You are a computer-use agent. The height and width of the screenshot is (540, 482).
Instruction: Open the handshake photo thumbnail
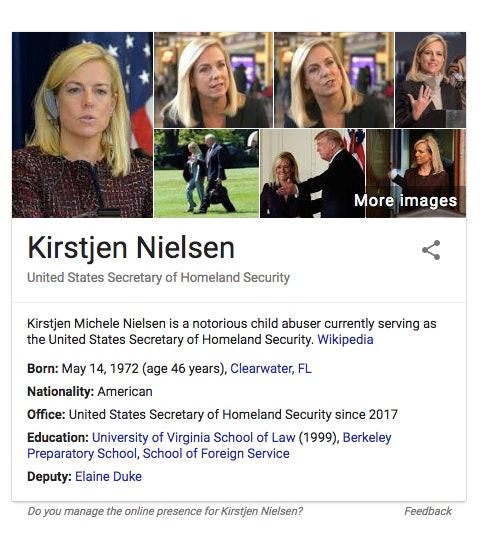(313, 174)
